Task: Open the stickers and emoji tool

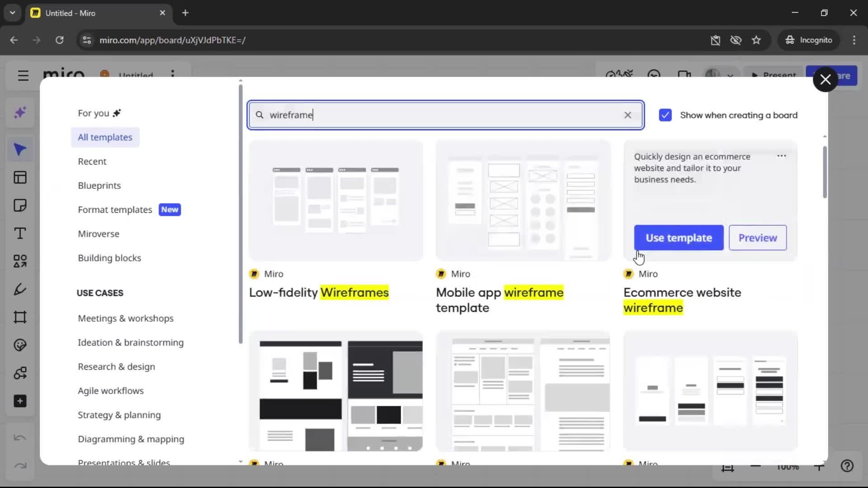Action: (x=20, y=345)
